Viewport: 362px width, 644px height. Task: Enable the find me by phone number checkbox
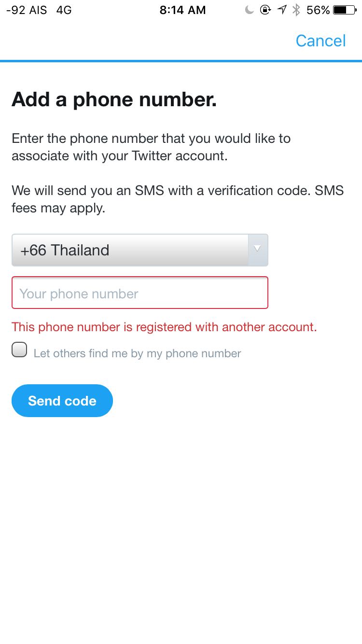(19, 350)
